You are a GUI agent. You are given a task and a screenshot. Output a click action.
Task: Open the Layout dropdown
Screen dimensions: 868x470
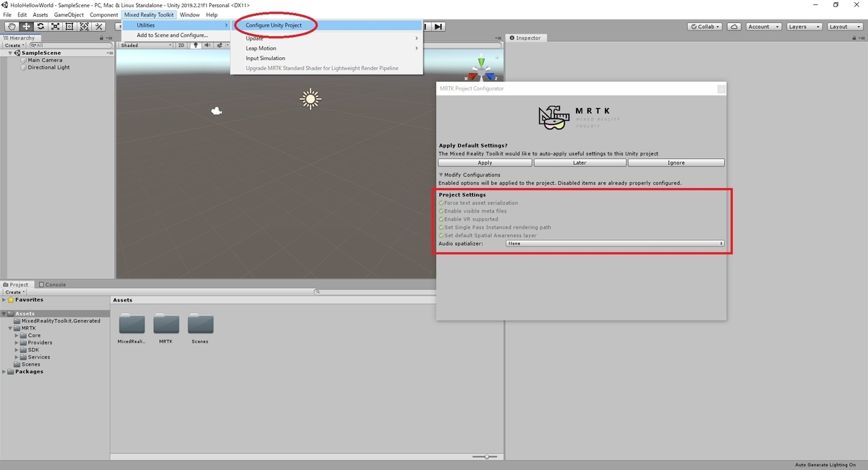click(843, 27)
